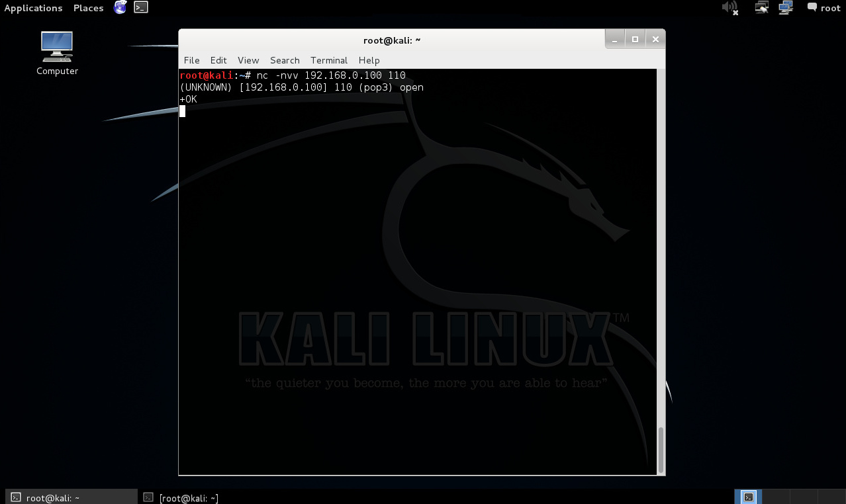Open the terminal's Edit menu
The image size is (846, 504).
click(218, 60)
